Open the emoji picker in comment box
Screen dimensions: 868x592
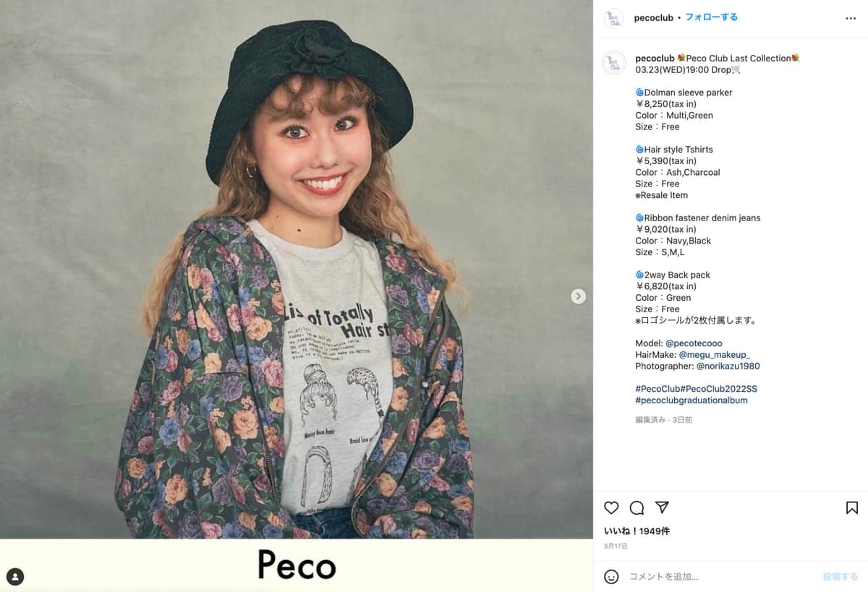click(x=612, y=577)
